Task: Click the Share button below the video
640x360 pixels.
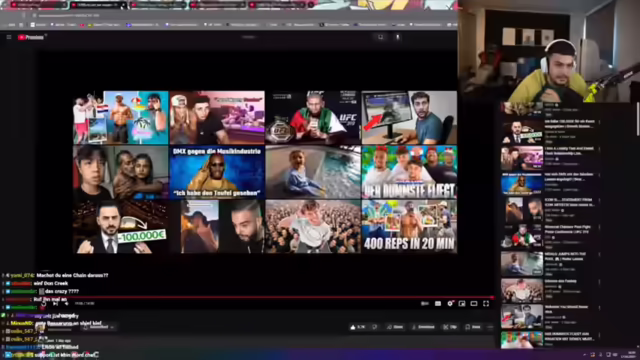Action: point(395,327)
